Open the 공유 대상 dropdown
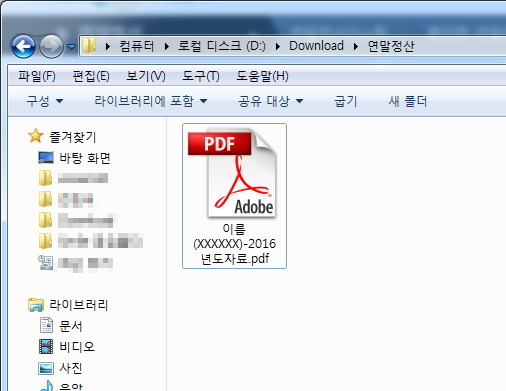 (271, 101)
